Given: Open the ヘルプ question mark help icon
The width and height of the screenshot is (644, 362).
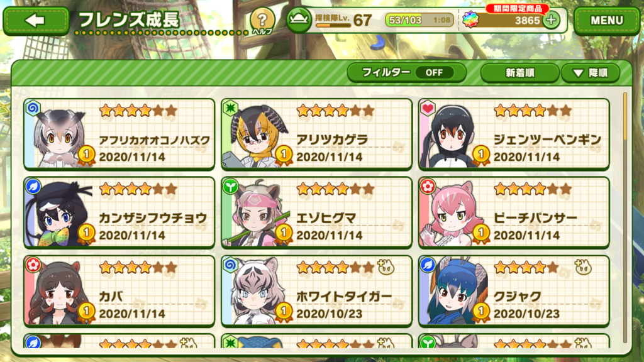Looking at the screenshot, I should pyautogui.click(x=262, y=21).
